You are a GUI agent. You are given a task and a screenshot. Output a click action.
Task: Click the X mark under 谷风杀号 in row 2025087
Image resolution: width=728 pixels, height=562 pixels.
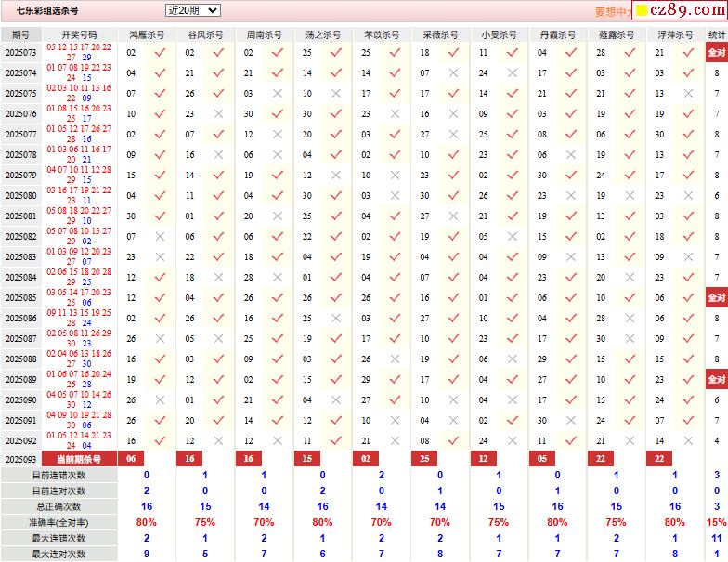tap(219, 338)
